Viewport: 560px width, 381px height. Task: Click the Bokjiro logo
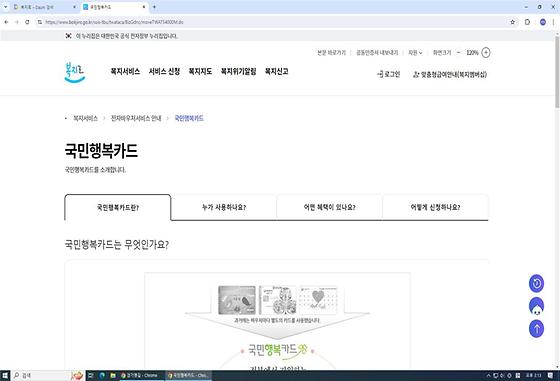(x=75, y=72)
